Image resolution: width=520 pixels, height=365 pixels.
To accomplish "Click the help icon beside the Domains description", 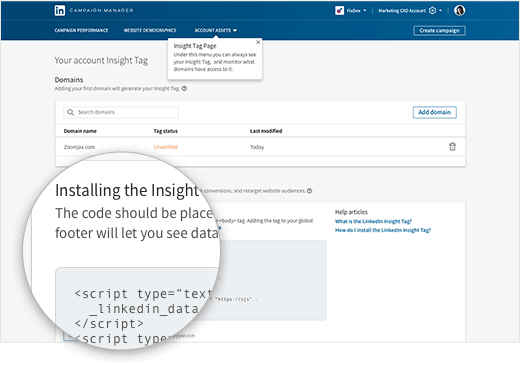I will [x=184, y=89].
